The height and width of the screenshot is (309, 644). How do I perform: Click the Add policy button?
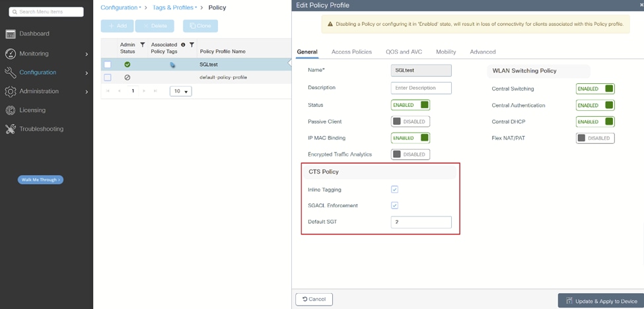click(x=118, y=26)
